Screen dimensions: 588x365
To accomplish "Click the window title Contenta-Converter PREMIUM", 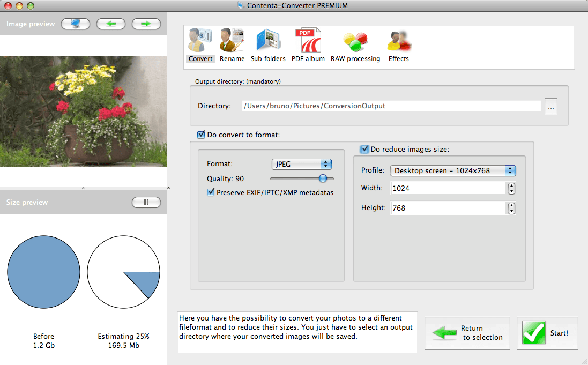I will (297, 5).
